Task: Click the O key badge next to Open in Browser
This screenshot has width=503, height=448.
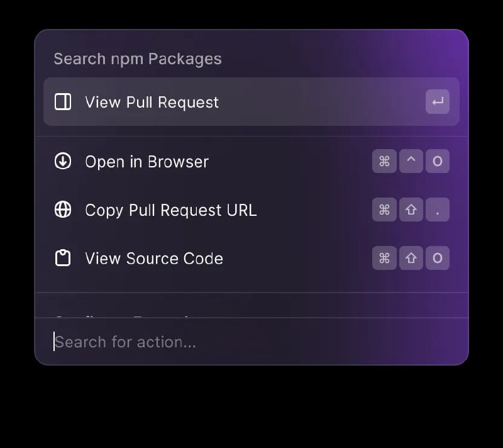Action: click(438, 162)
